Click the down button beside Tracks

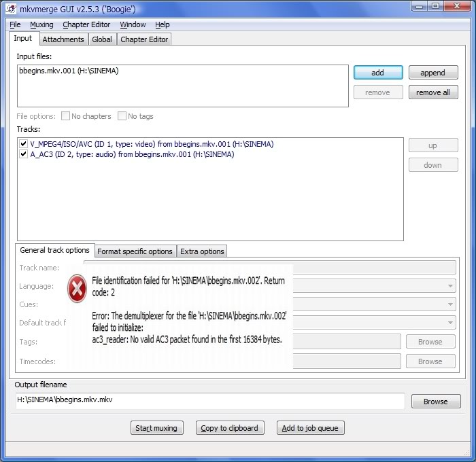tap(433, 165)
